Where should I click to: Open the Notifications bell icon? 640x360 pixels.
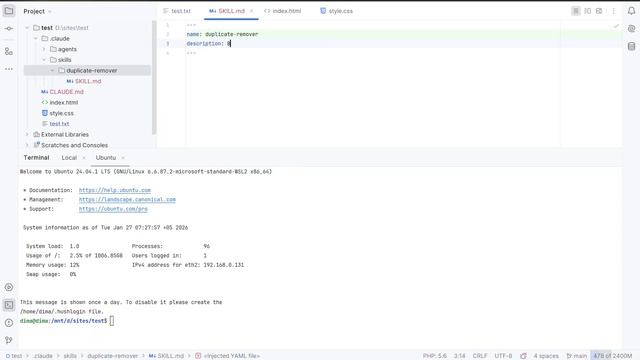tap(631, 11)
